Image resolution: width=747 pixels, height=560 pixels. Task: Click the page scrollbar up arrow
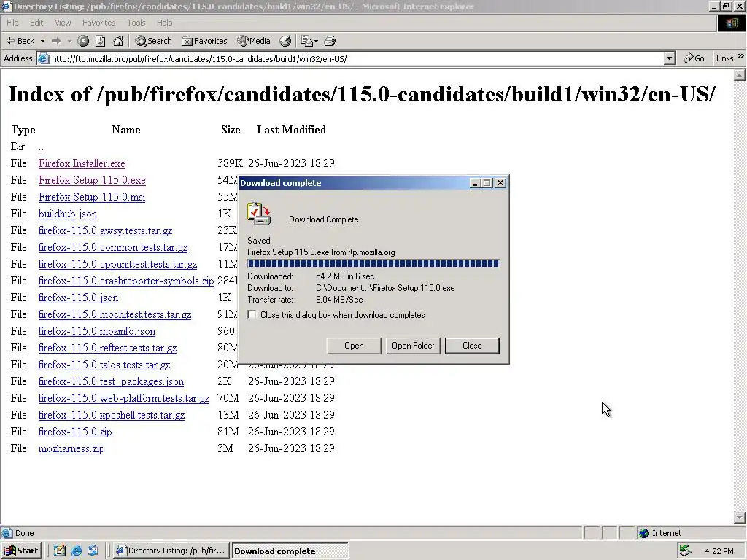740,75
